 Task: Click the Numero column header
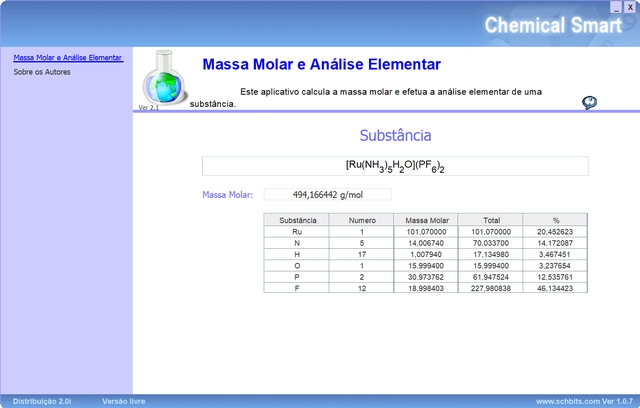362,220
